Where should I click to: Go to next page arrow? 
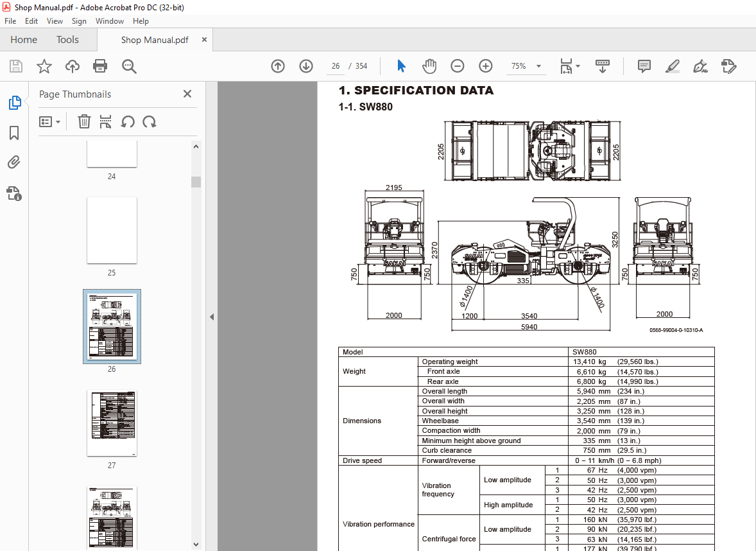tap(306, 66)
